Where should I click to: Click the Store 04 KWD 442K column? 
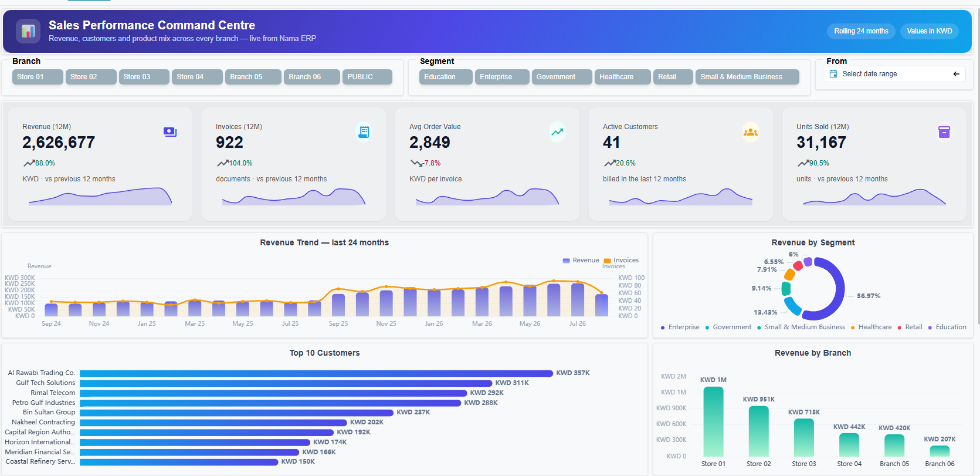pos(849,445)
